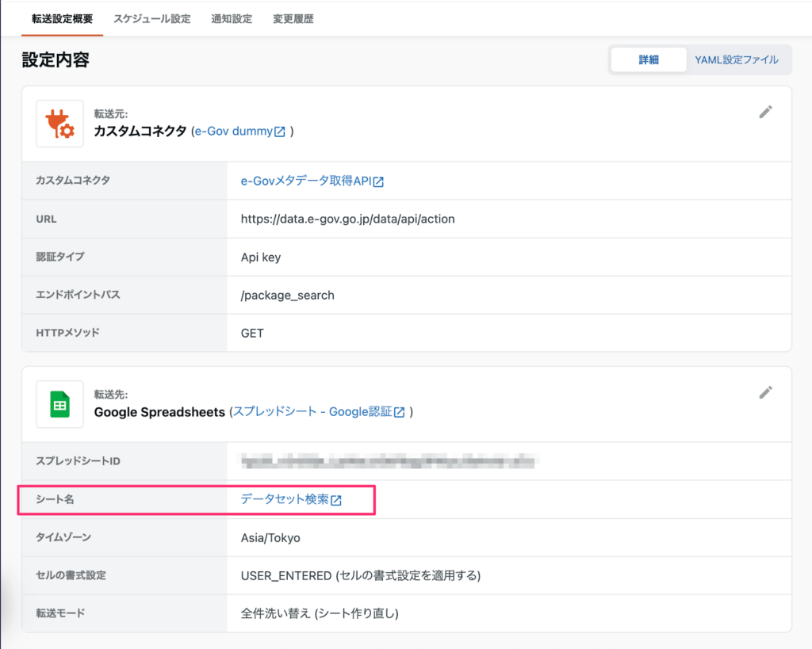Screen dimensions: 812x649
Task: Switch to YAML設定ファイル view
Action: point(736,59)
